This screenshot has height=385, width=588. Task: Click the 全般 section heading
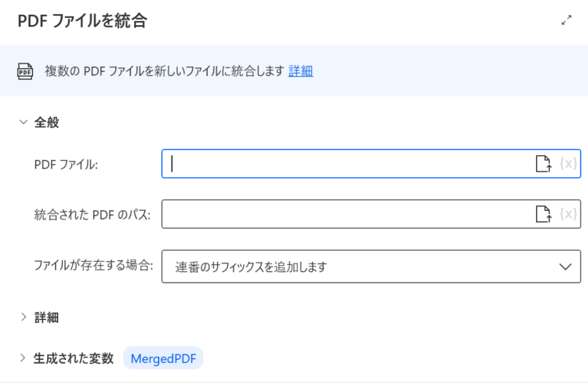coord(46,122)
